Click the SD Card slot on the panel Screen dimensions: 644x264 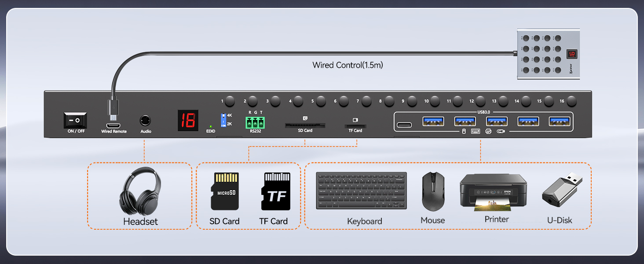click(x=305, y=125)
